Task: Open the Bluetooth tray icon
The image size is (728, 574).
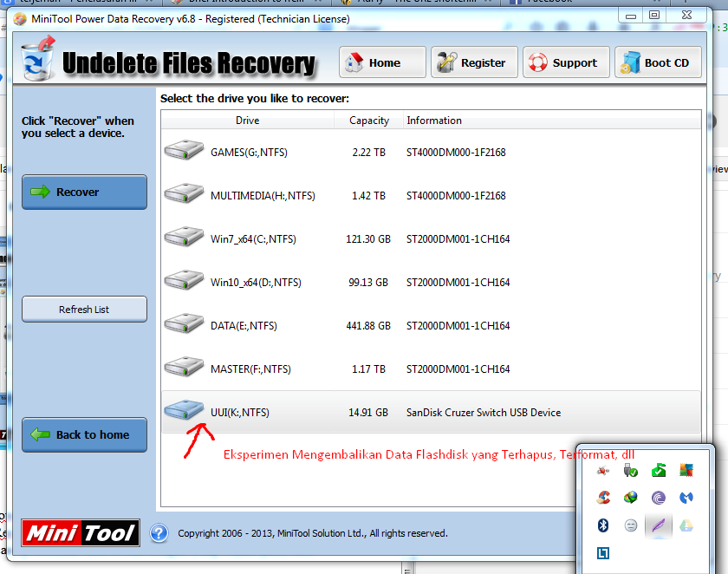Action: (x=602, y=525)
